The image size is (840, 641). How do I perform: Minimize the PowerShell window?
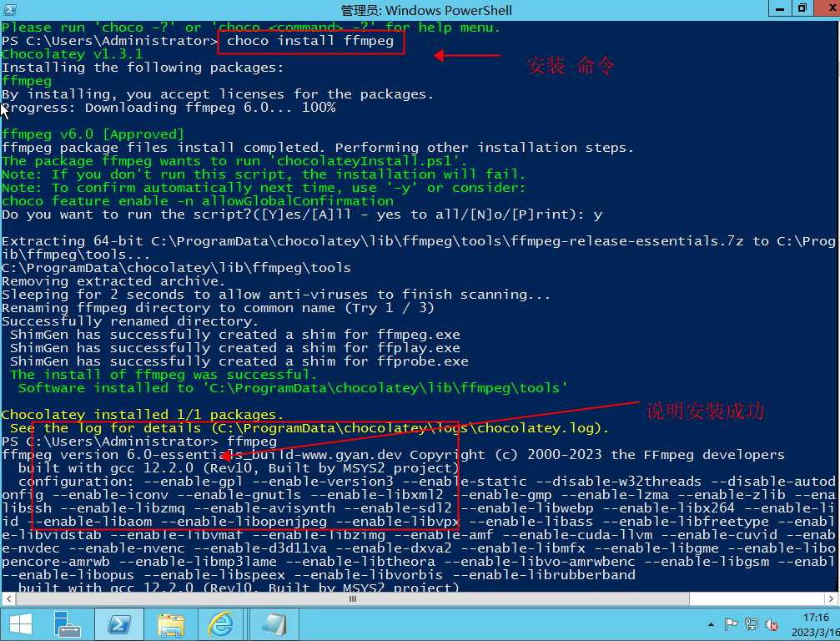click(x=779, y=9)
